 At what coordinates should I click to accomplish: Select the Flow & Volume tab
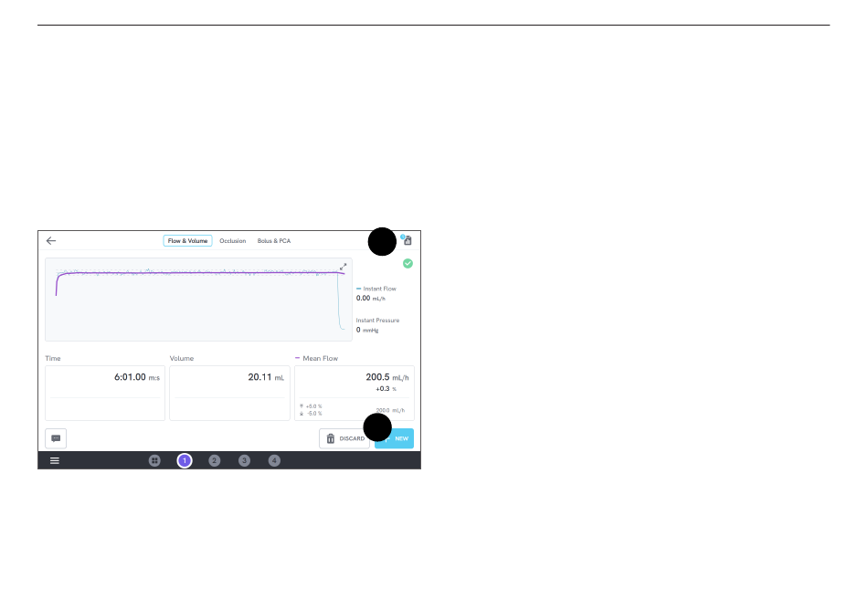pyautogui.click(x=187, y=241)
